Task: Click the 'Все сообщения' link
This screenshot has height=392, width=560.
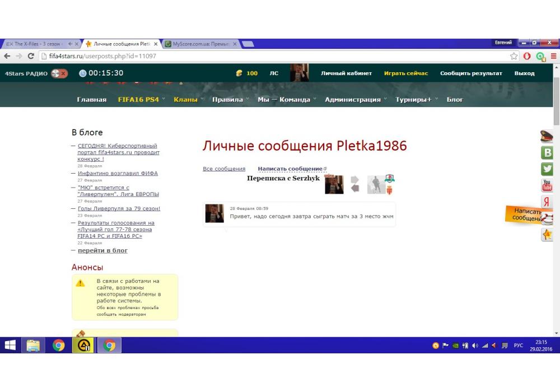Action: point(224,169)
